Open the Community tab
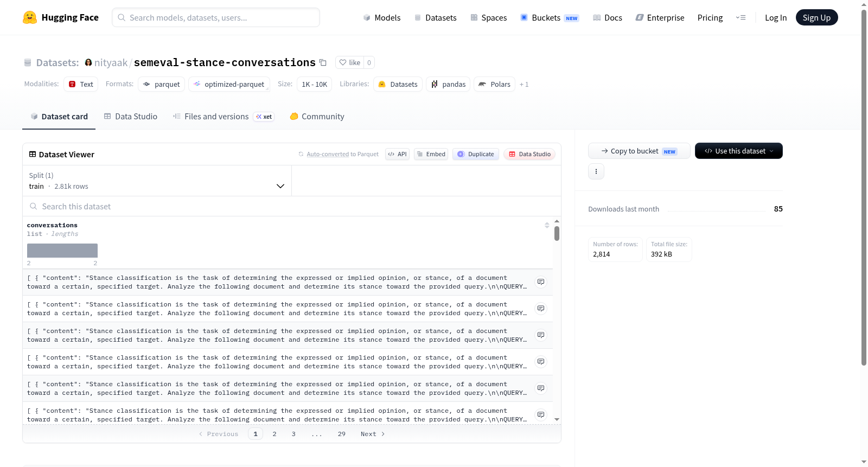The width and height of the screenshot is (868, 467). pyautogui.click(x=317, y=117)
